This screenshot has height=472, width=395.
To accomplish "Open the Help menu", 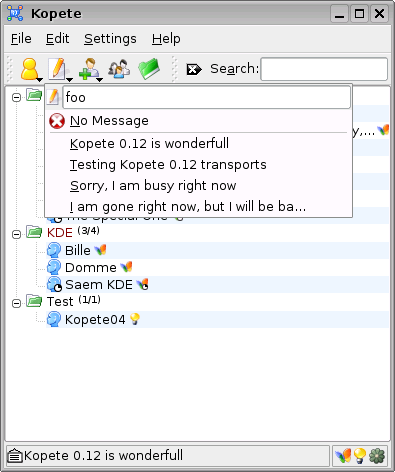I will (x=166, y=39).
